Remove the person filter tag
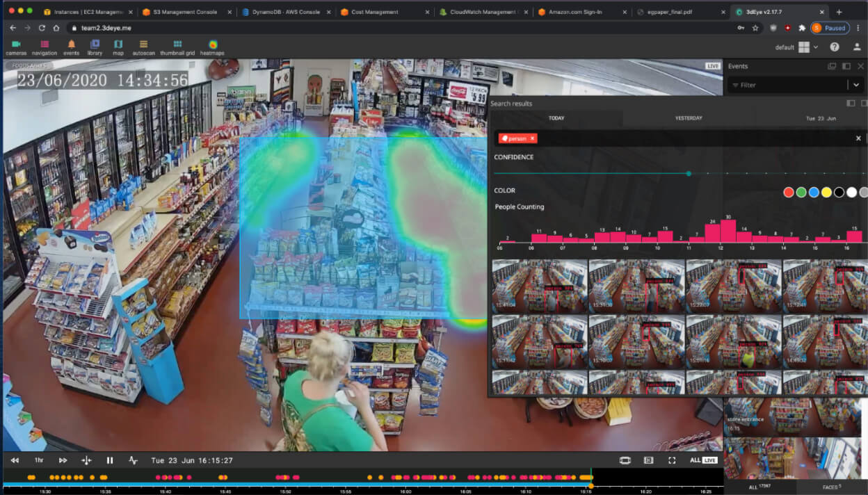 [x=533, y=138]
